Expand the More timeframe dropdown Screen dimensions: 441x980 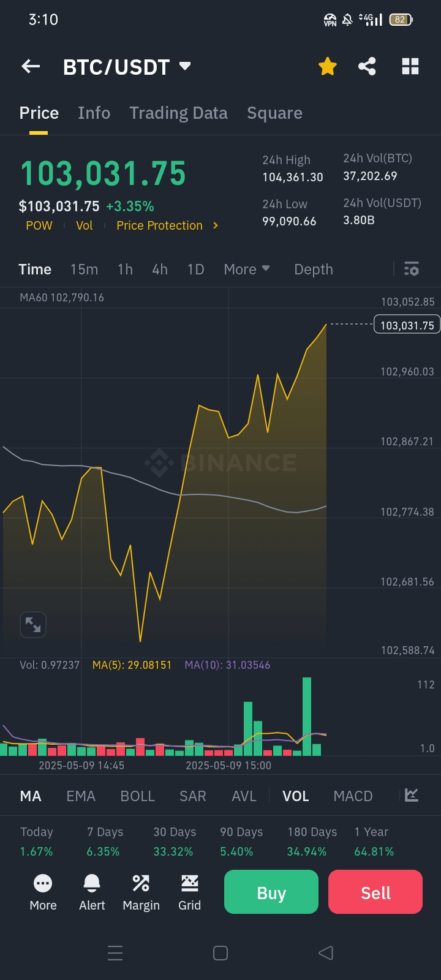tap(247, 269)
